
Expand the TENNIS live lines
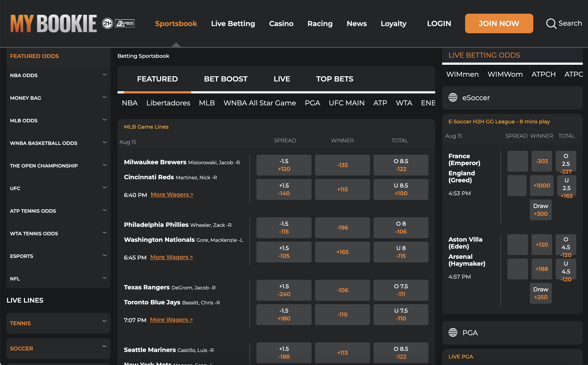pos(58,323)
